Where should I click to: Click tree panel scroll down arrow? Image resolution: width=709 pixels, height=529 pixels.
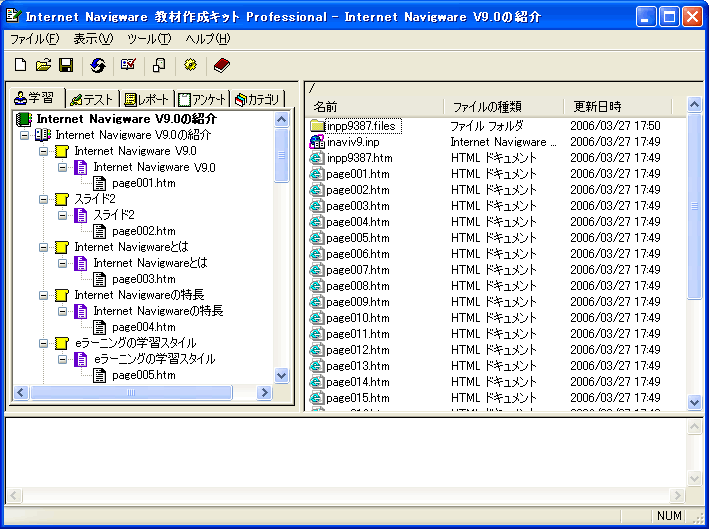[x=281, y=375]
